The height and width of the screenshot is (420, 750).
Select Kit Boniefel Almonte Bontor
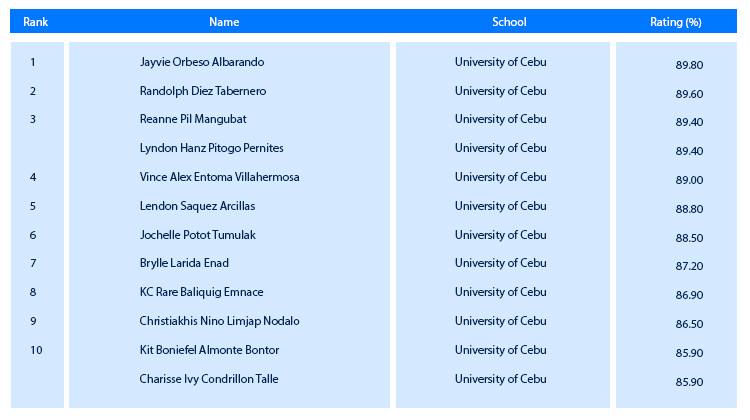click(209, 350)
